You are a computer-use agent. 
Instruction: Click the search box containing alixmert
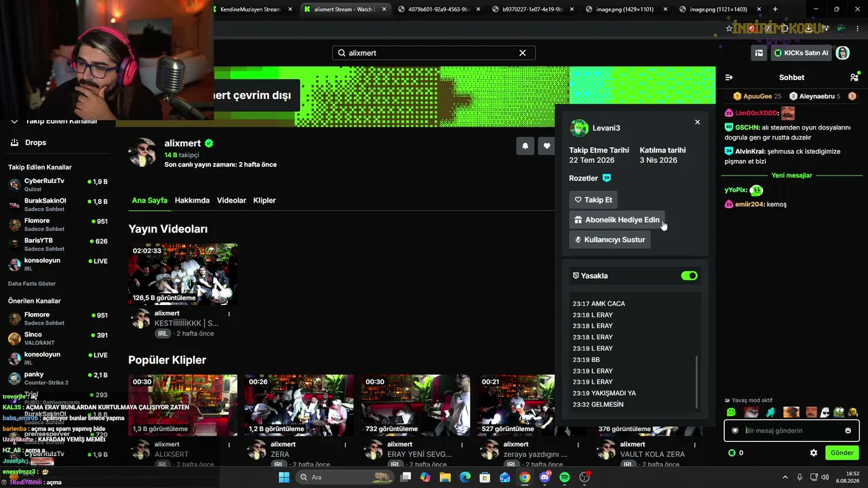433,53
